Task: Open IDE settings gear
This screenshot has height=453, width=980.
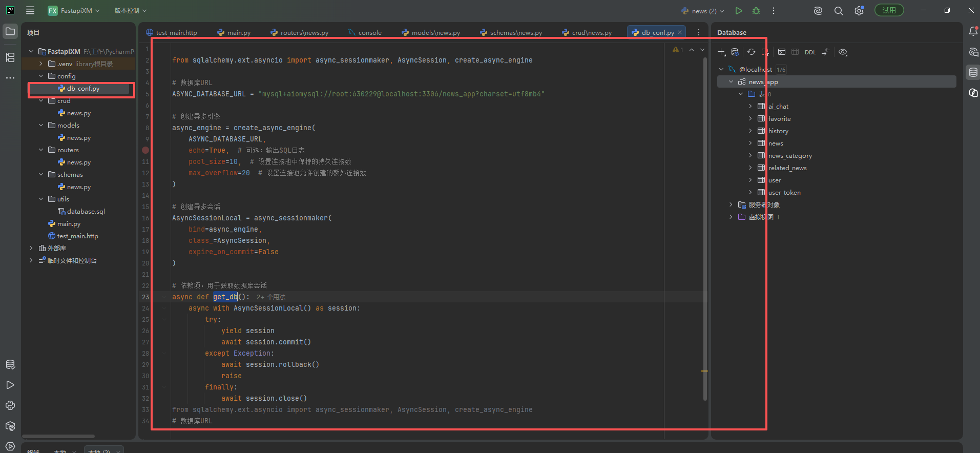Action: pyautogui.click(x=859, y=11)
